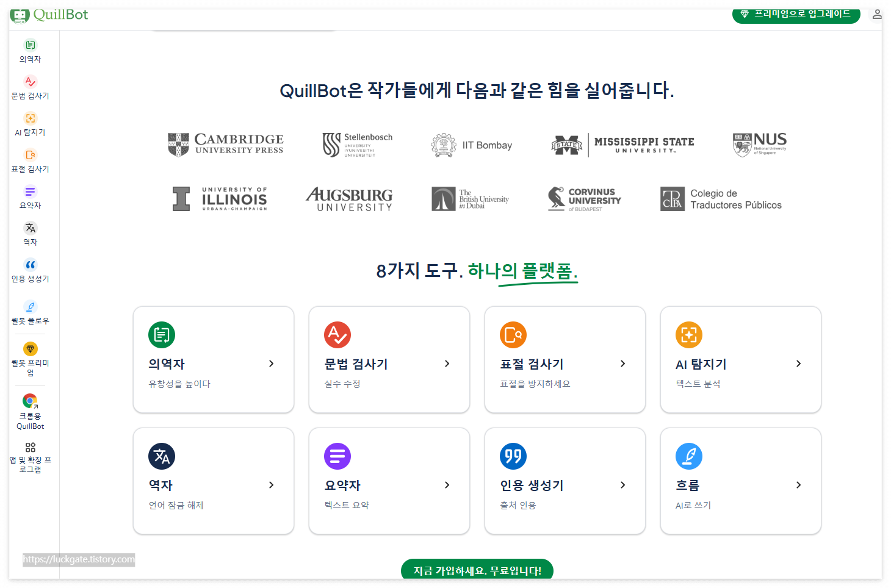This screenshot has width=891, height=588.
Task: Select 의역자 in the left sidebar
Action: (31, 51)
